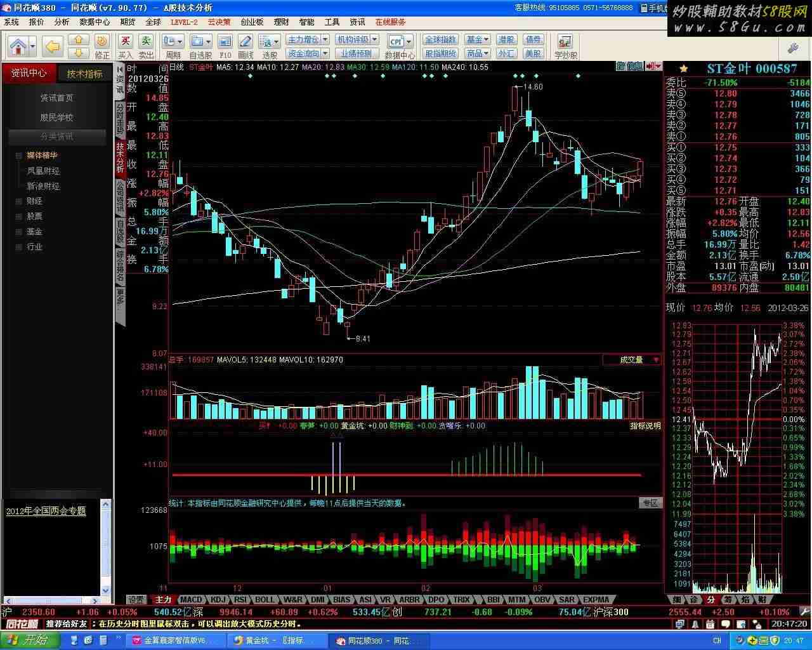This screenshot has height=650, width=812.
Task: Expand the 基金 tree node in news panel
Action: coord(19,232)
